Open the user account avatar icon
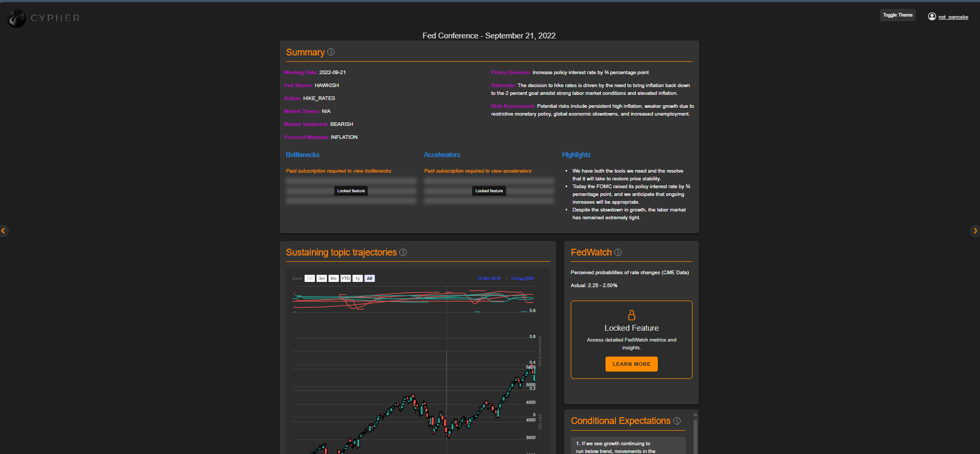 [x=932, y=17]
